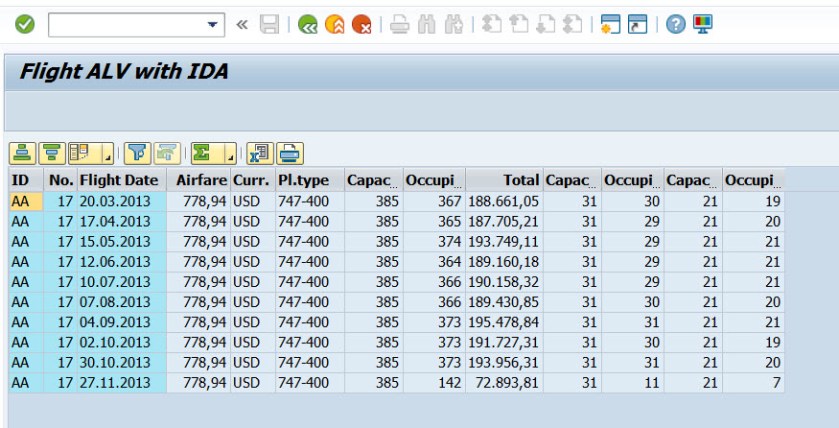Click the Set Filter funnel icon
Image resolution: width=839 pixels, height=428 pixels.
[137, 153]
